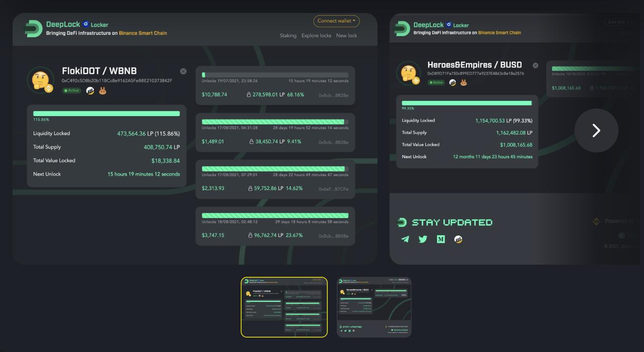Image resolution: width=644 pixels, height=352 pixels.
Task: Click the 115.86% liquidity locked progress bar
Action: [x=106, y=114]
